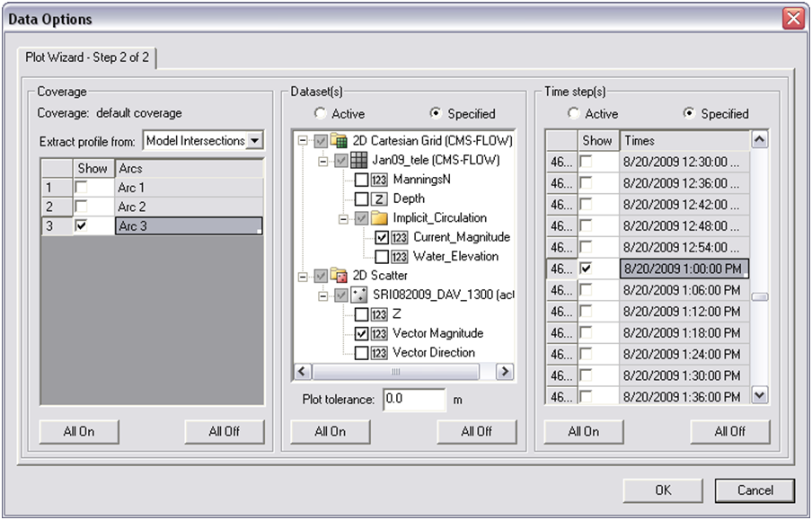
Task: Select the Active radio in Time step(s)
Action: click(x=573, y=113)
